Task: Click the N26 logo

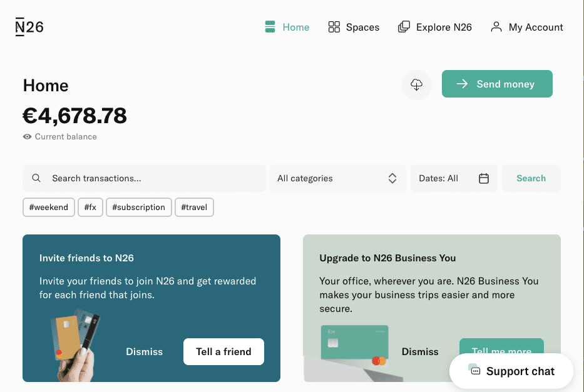Action: coord(29,26)
